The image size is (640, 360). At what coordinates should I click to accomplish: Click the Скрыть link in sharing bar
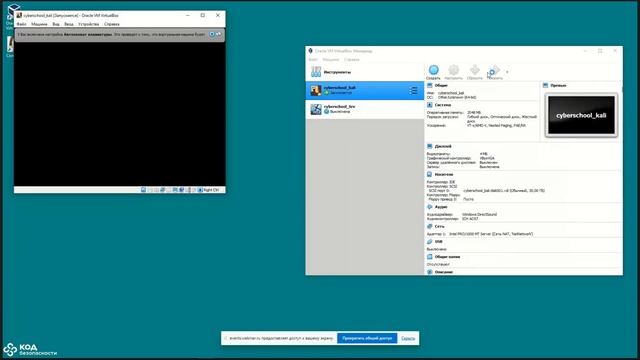click(408, 338)
